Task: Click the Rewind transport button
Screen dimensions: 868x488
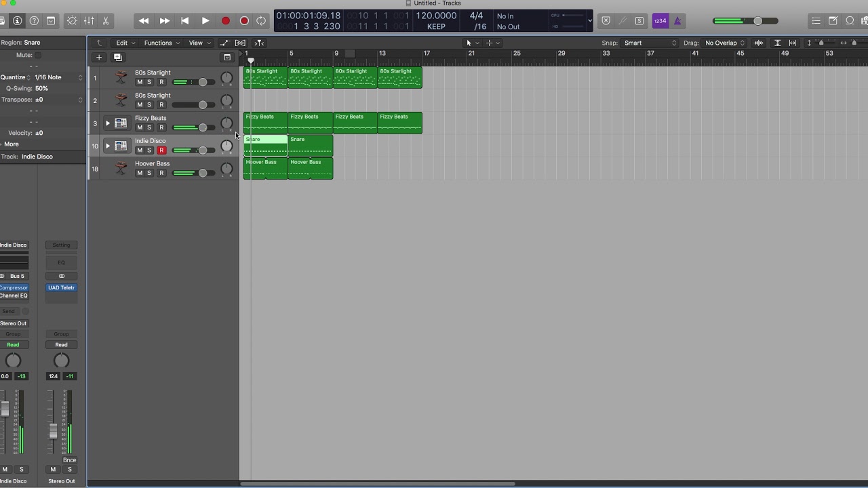Action: click(x=144, y=21)
